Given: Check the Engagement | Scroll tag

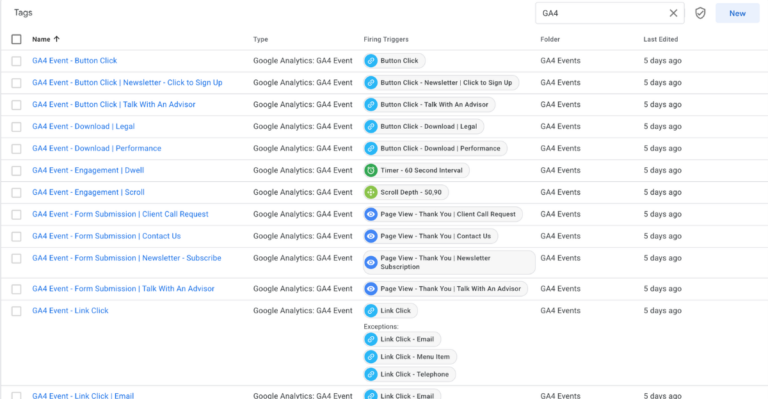Looking at the screenshot, I should point(16,192).
